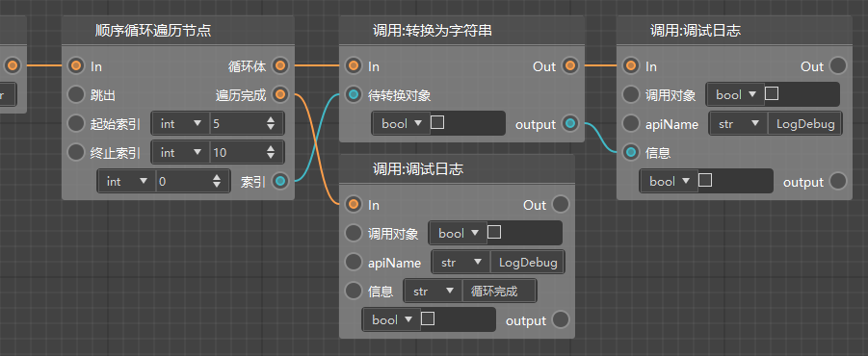The width and height of the screenshot is (868, 356).
Task: Click the 信息 port in upper-right 调用:调试日志
Action: click(630, 153)
